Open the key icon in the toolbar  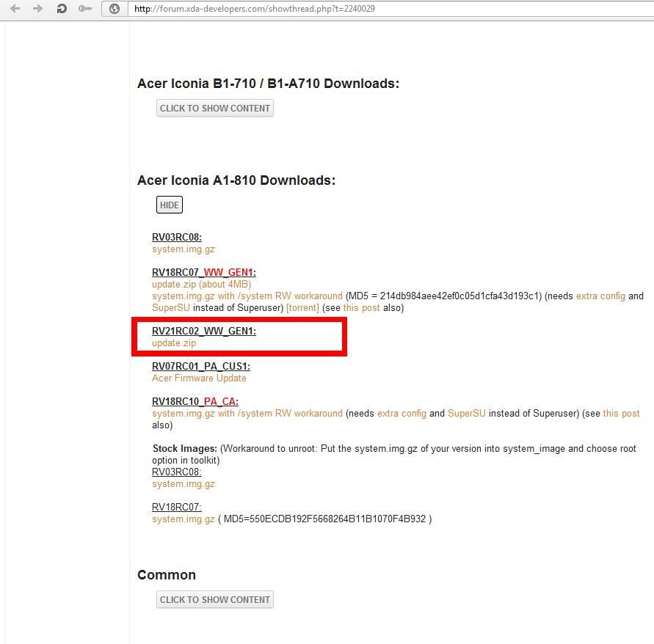tap(85, 8)
